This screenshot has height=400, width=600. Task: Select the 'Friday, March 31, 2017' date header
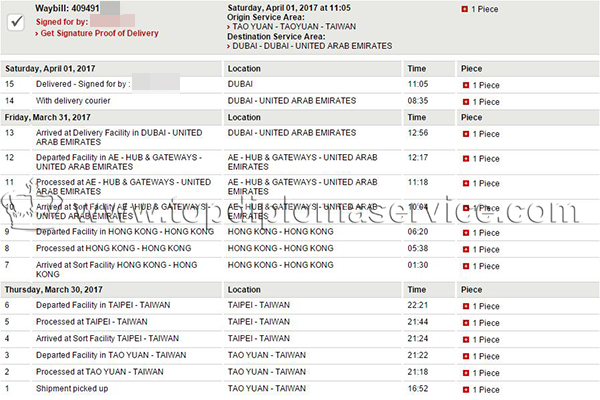(x=47, y=118)
